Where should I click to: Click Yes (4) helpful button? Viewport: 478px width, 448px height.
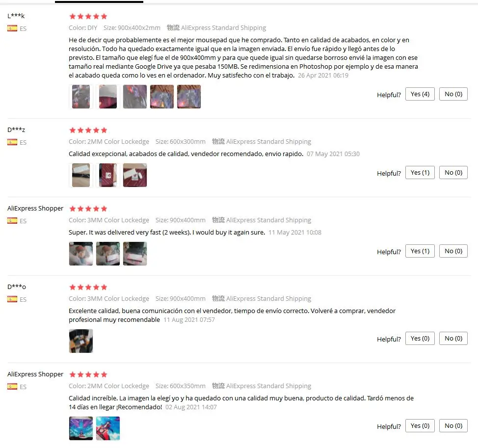[x=420, y=94]
